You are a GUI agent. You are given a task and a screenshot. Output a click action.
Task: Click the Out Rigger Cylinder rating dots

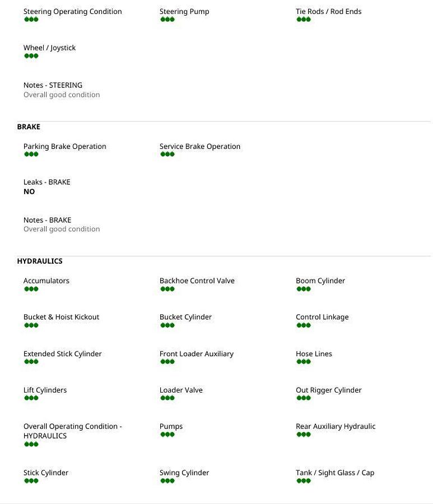click(x=303, y=398)
